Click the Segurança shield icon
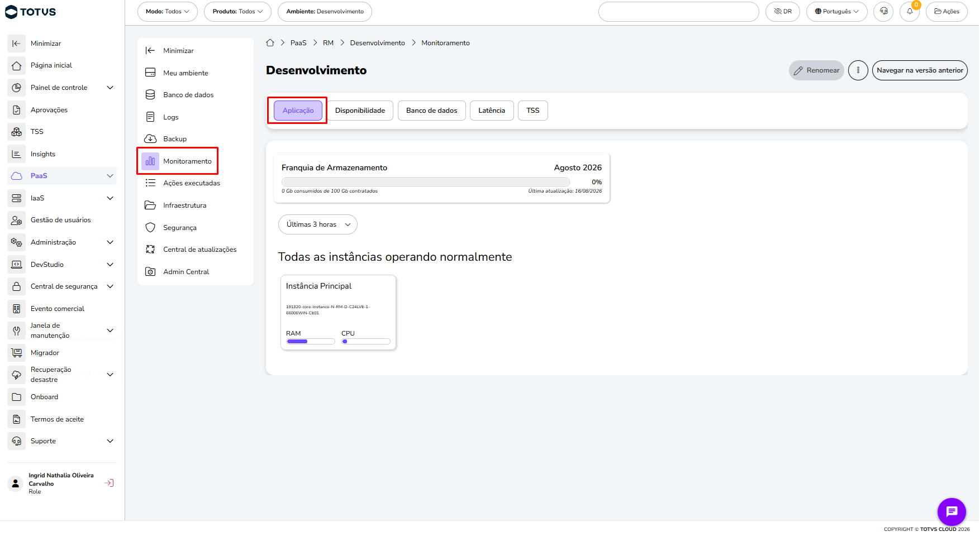980x541 pixels. pyautogui.click(x=150, y=228)
